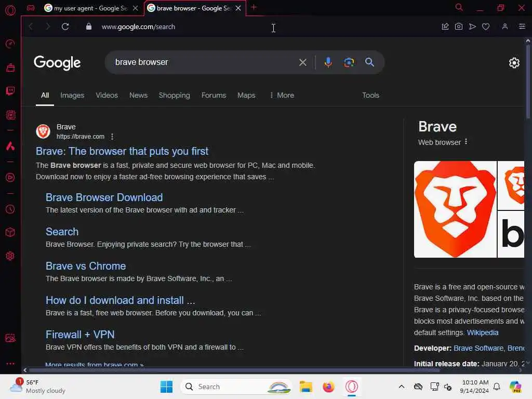Click the tab search magnifier icon
This screenshot has width=532, height=399.
tap(459, 7)
